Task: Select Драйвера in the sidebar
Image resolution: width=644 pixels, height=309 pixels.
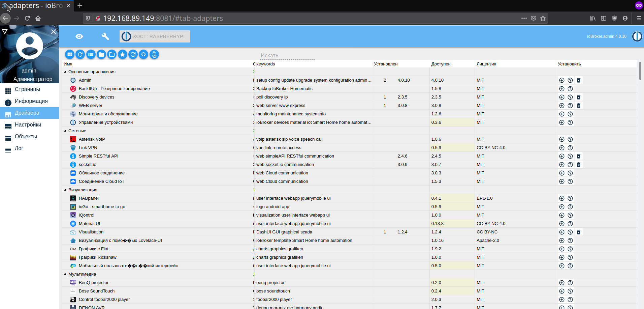Action: (30, 113)
